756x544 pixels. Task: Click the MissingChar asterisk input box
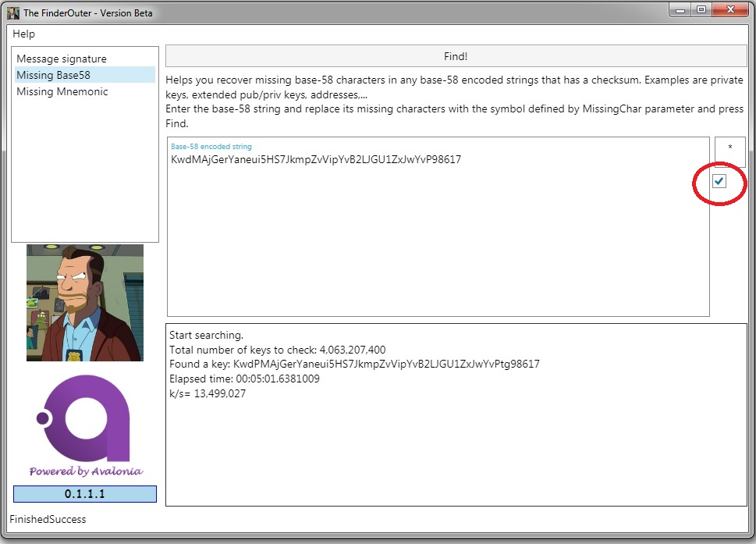(x=730, y=152)
